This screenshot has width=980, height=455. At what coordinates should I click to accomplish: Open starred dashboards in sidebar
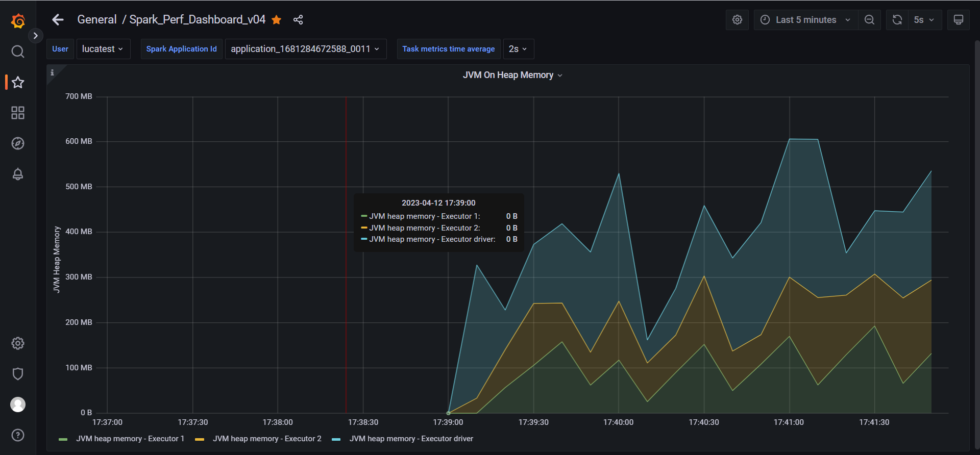(x=18, y=82)
